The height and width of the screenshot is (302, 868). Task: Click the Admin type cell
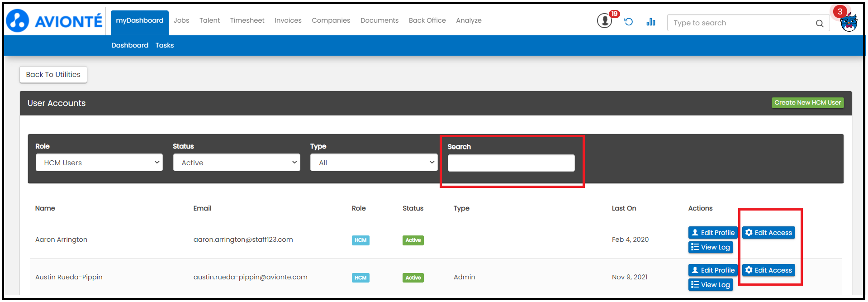click(x=465, y=277)
